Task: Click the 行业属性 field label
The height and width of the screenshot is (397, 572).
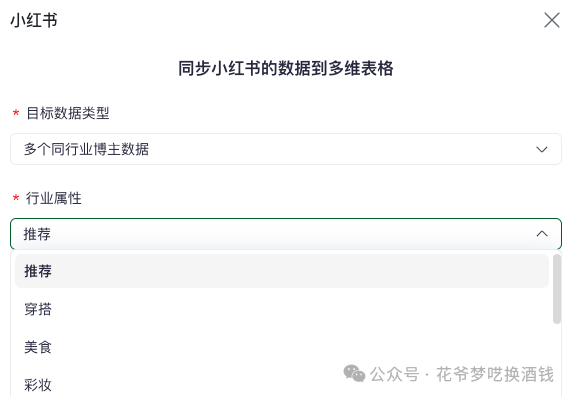Action: click(54, 198)
